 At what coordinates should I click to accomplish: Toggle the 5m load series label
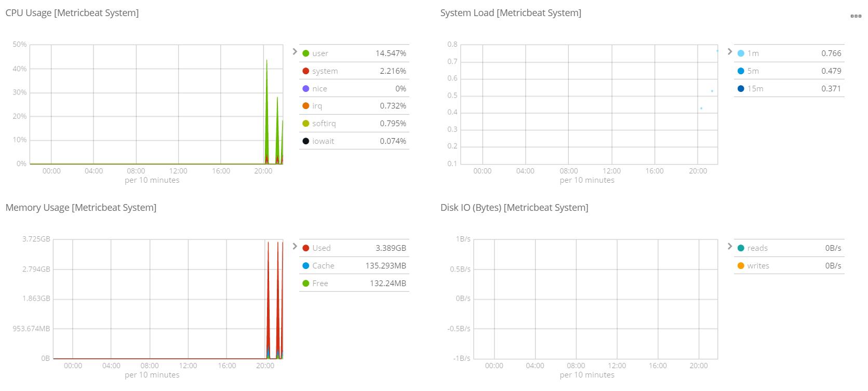coord(753,71)
